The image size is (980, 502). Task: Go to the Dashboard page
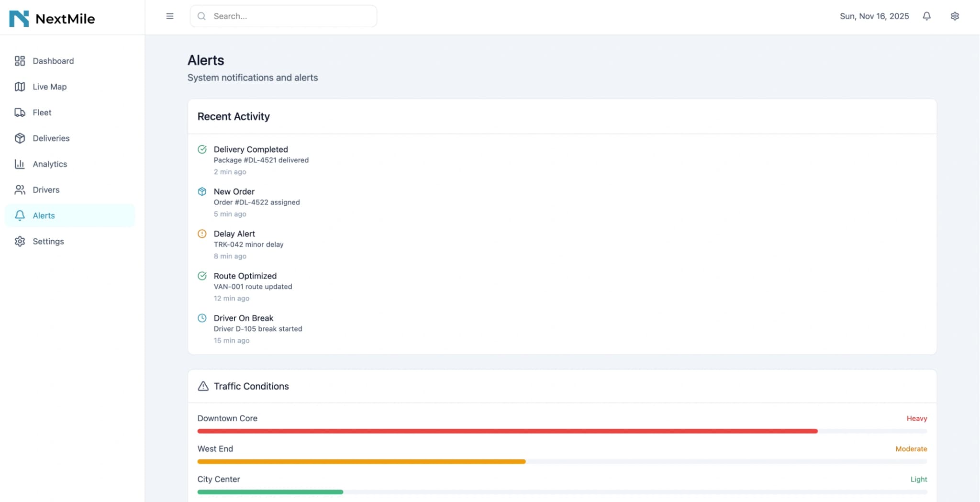(x=53, y=61)
